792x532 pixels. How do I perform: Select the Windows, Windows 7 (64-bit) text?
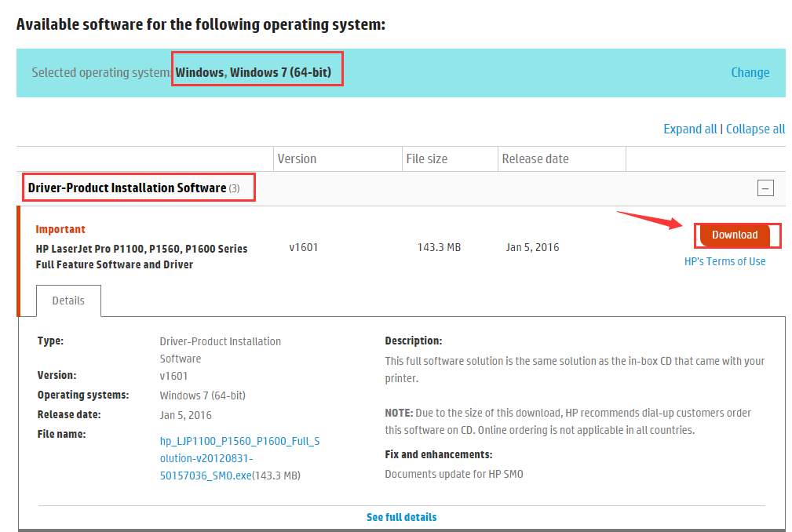click(253, 72)
